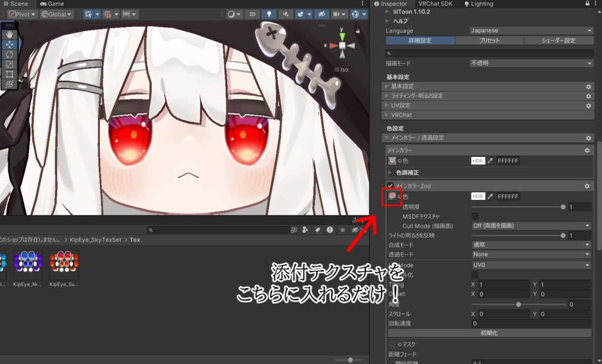Select the Rect Transform tool
This screenshot has height=364, width=602.
click(8, 74)
